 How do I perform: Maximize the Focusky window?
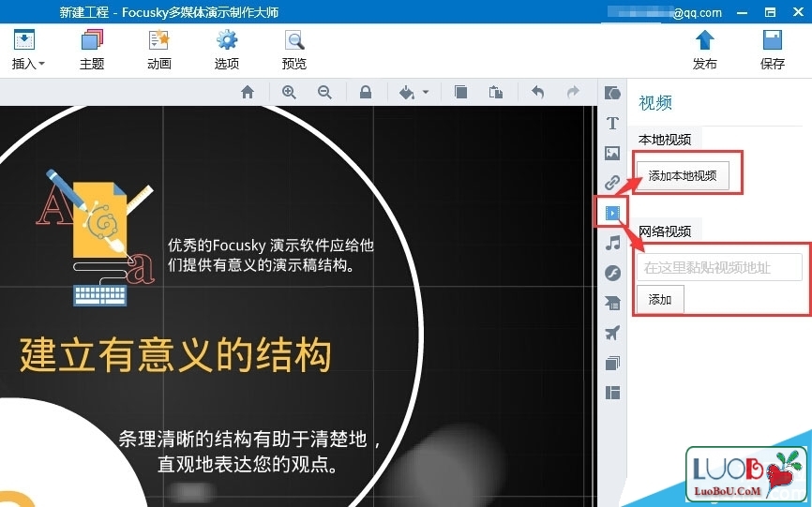click(771, 12)
